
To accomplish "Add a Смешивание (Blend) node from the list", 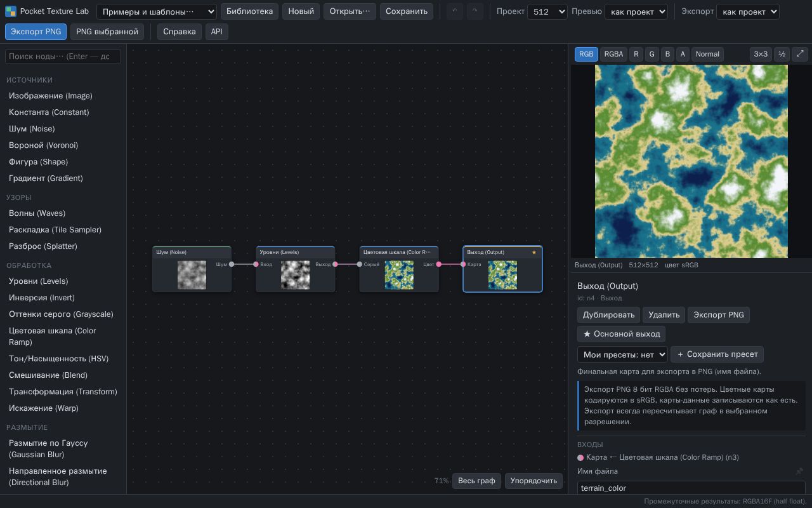I will pyautogui.click(x=63, y=375).
